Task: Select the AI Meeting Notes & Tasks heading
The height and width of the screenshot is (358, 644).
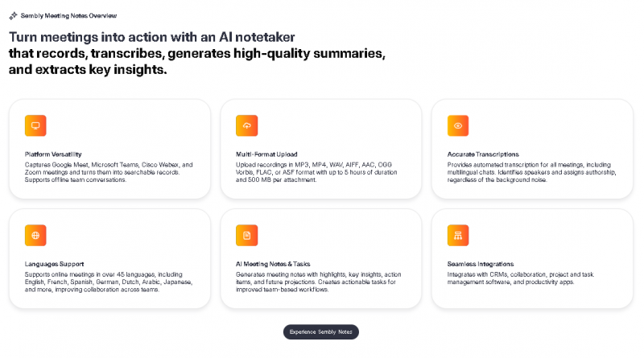Action: coord(273,264)
